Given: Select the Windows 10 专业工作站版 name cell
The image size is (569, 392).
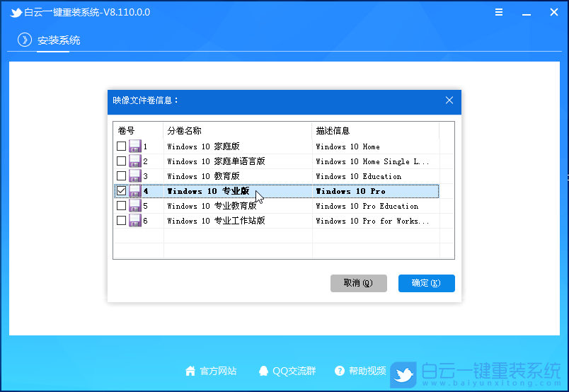Looking at the screenshot, I should [x=238, y=221].
